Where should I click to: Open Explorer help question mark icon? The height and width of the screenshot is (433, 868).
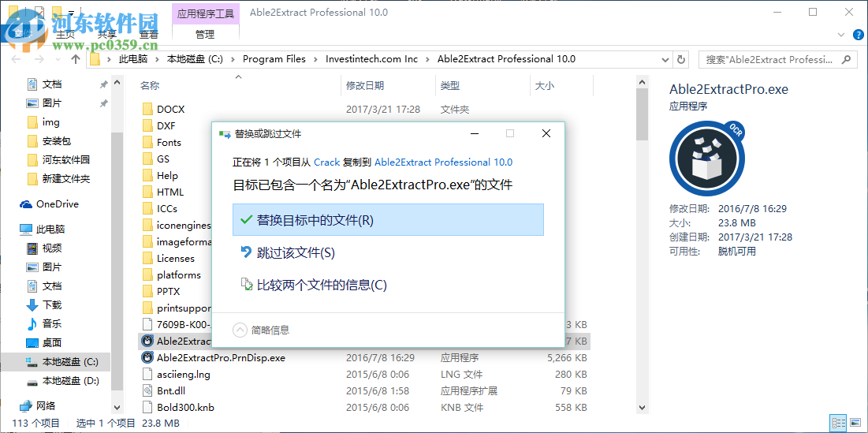856,35
